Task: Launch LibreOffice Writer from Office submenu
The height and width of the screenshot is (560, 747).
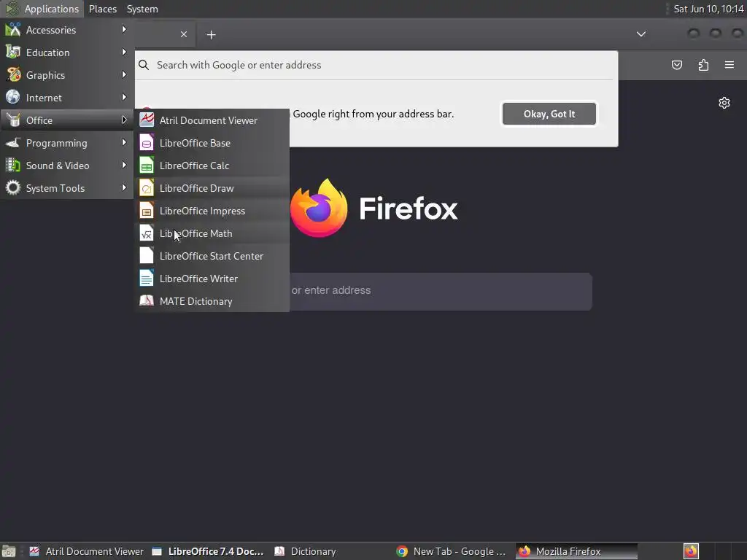Action: 212,279
